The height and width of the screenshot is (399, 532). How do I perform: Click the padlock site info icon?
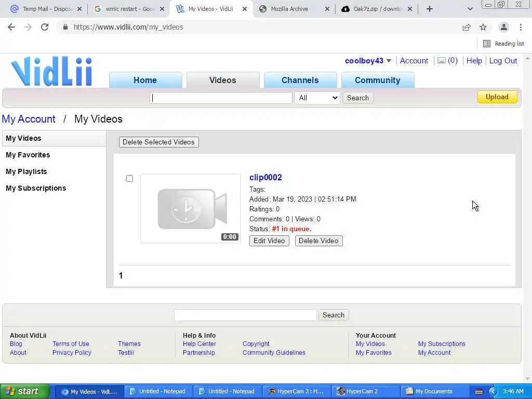tap(65, 27)
